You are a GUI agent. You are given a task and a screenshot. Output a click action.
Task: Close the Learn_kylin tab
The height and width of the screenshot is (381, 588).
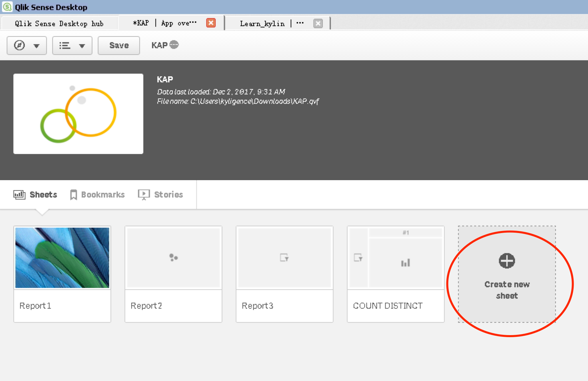click(x=318, y=23)
